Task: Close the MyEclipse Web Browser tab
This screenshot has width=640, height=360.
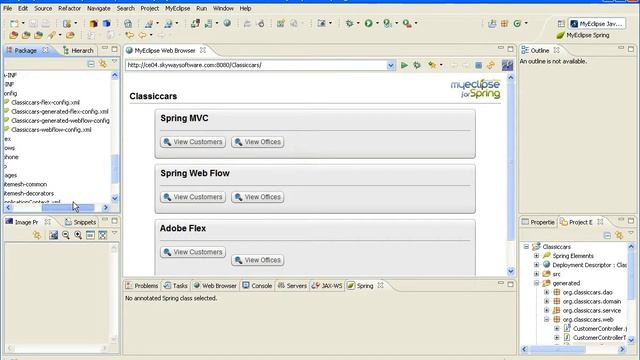Action: tap(203, 50)
